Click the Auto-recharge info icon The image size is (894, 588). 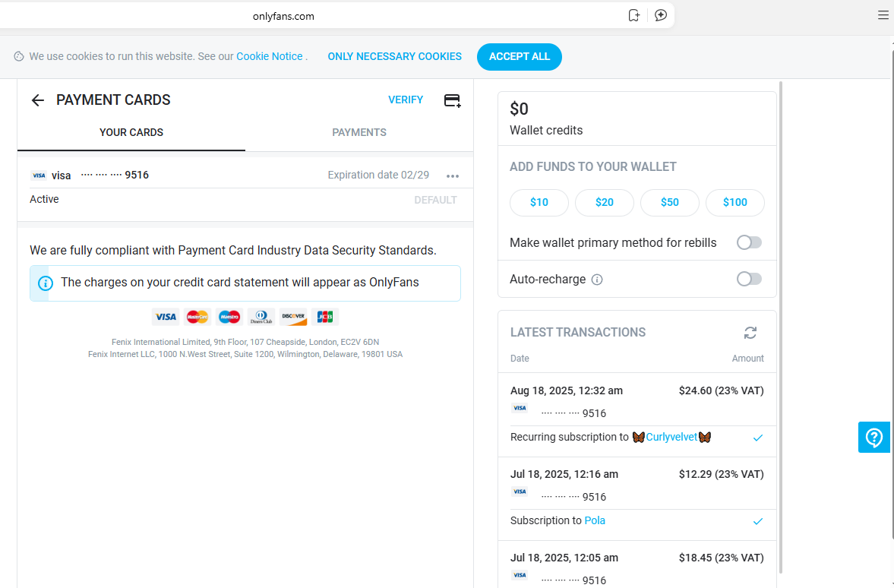(x=597, y=280)
